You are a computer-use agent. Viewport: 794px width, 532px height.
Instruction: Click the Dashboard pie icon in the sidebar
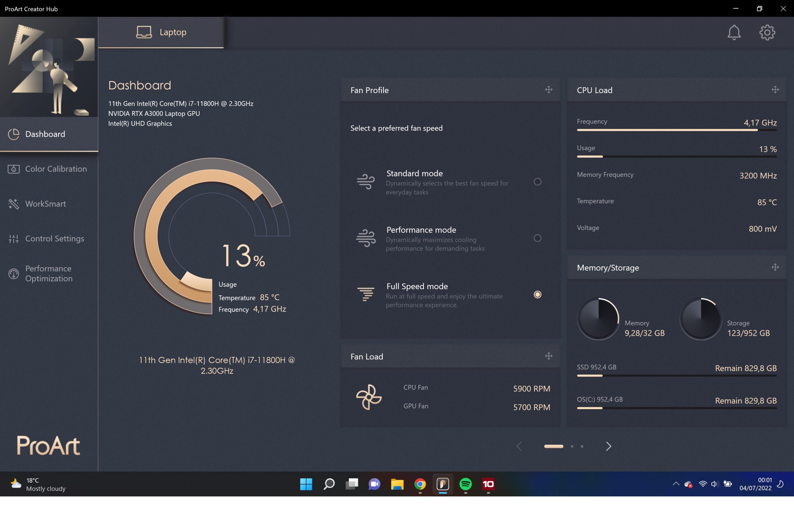(14, 134)
